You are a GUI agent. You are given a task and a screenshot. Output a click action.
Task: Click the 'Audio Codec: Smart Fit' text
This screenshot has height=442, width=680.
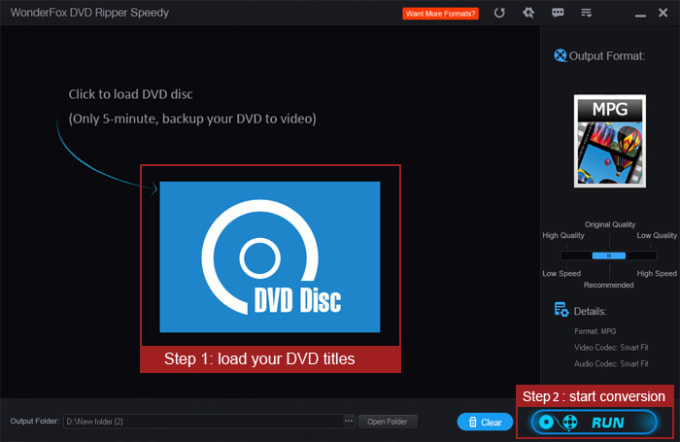(x=611, y=363)
